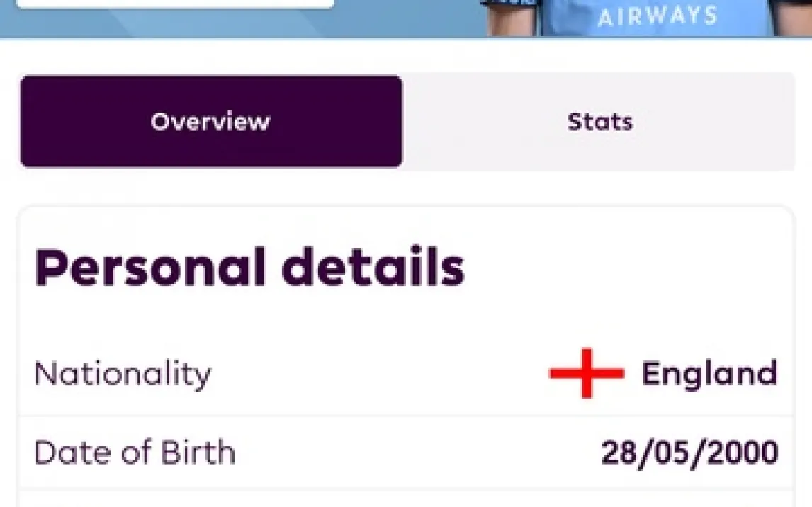
Task: Click the word "details" in the heading
Action: coord(373,268)
